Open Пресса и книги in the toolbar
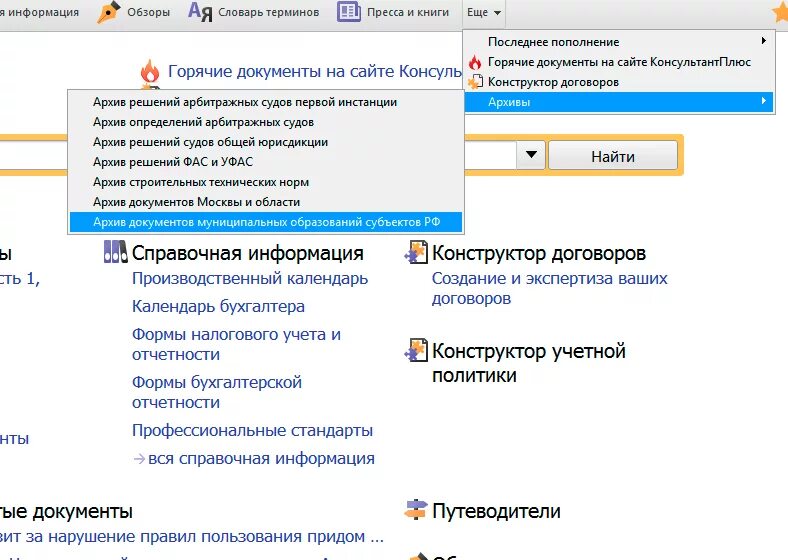The image size is (788, 560). (408, 12)
